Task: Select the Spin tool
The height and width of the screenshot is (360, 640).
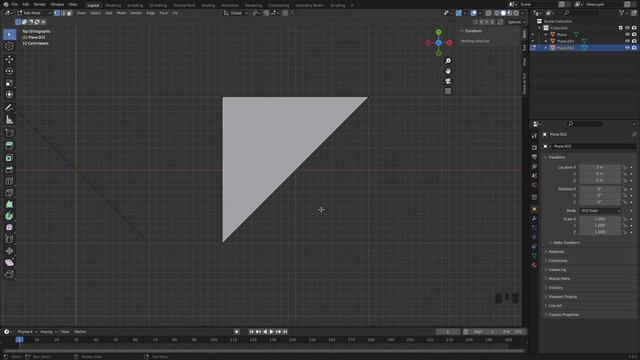Action: (9, 216)
